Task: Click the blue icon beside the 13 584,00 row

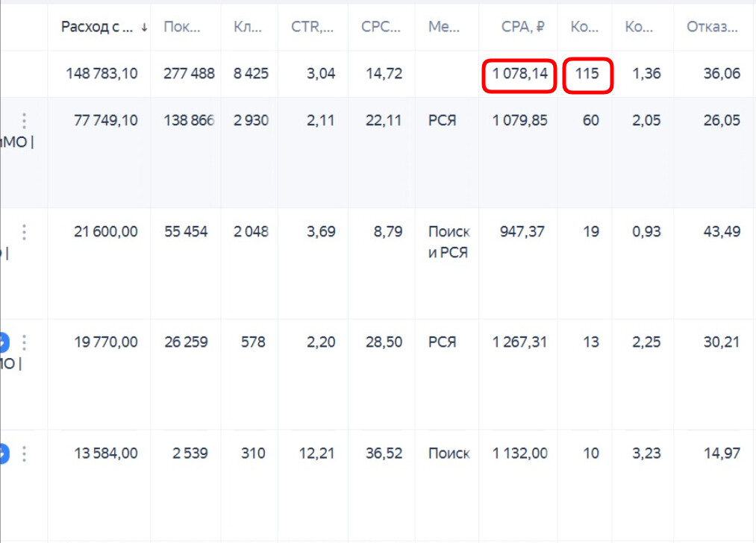Action: coord(4,453)
